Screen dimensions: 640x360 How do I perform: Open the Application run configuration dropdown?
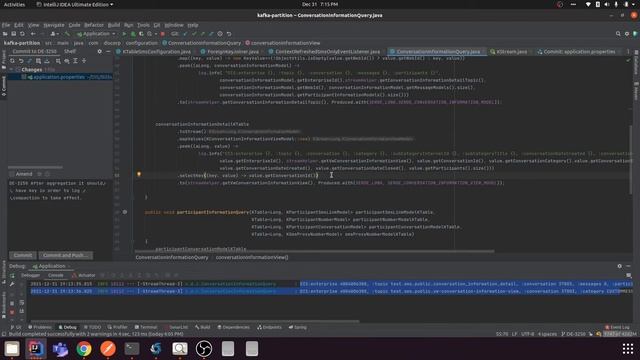pyautogui.click(x=96, y=34)
